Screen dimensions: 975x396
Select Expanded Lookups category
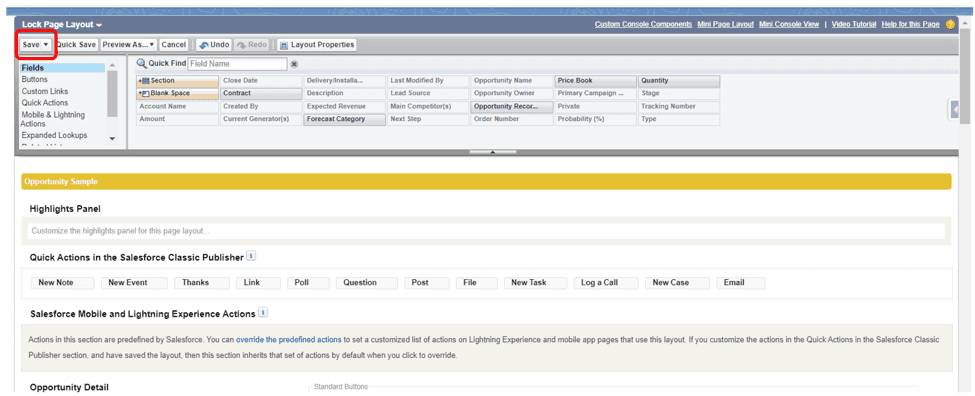[x=54, y=135]
